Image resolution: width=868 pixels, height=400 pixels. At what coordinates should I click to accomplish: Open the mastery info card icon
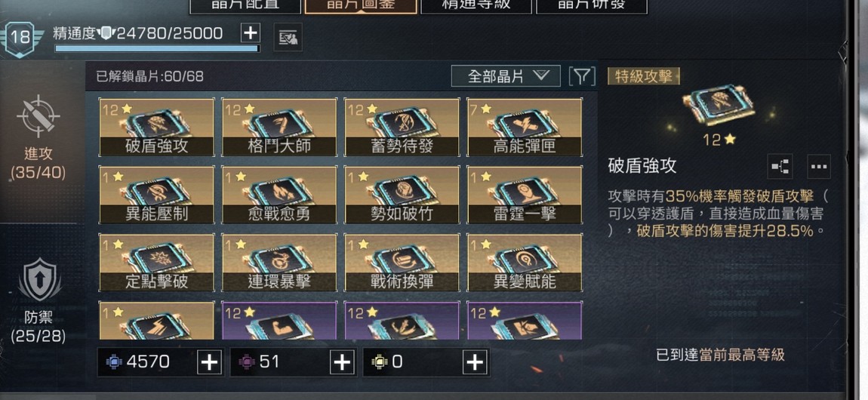288,38
